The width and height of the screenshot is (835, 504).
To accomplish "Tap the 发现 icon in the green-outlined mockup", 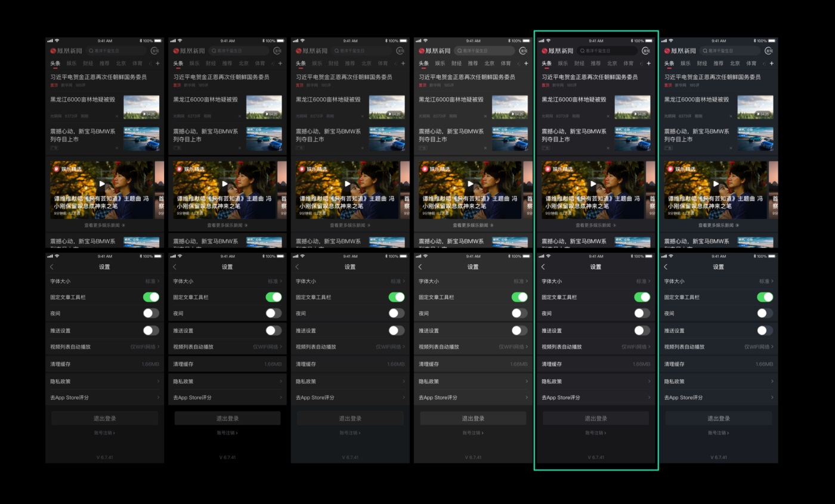I will (647, 51).
